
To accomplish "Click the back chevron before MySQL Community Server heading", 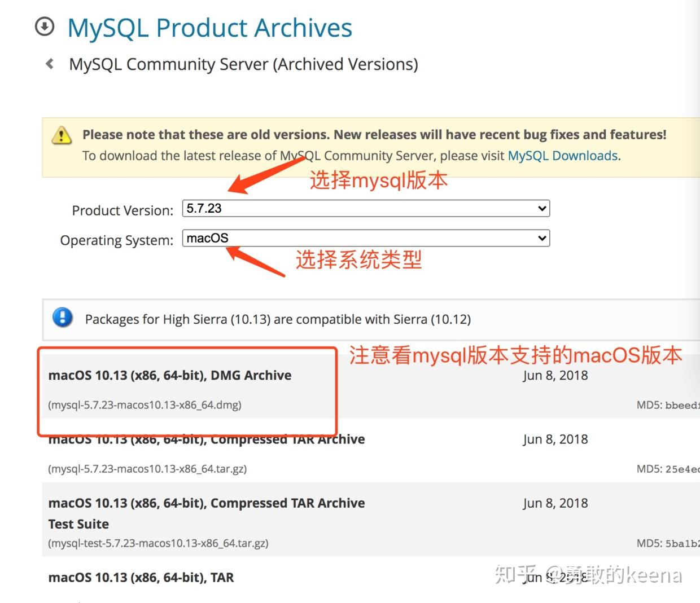I will [50, 64].
